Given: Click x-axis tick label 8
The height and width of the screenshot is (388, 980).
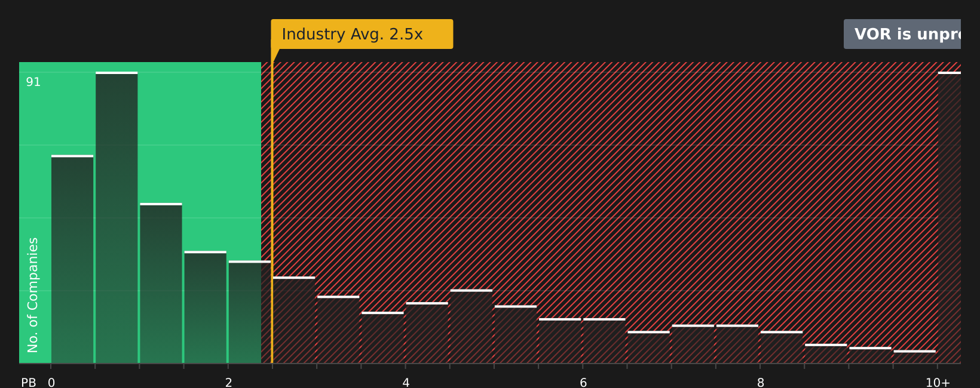Looking at the screenshot, I should point(761,383).
